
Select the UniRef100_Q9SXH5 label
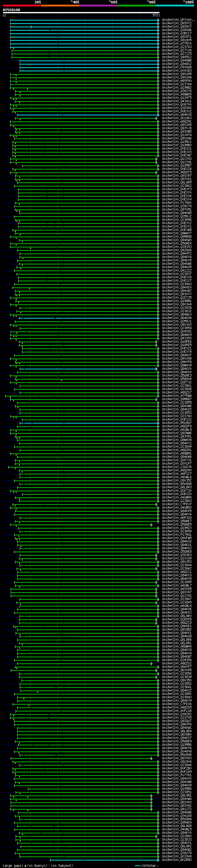point(177,74)
